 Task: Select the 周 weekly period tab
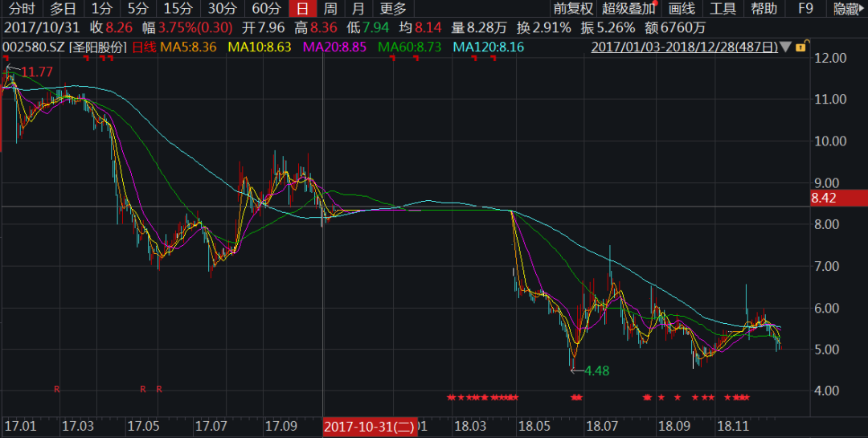[x=330, y=9]
